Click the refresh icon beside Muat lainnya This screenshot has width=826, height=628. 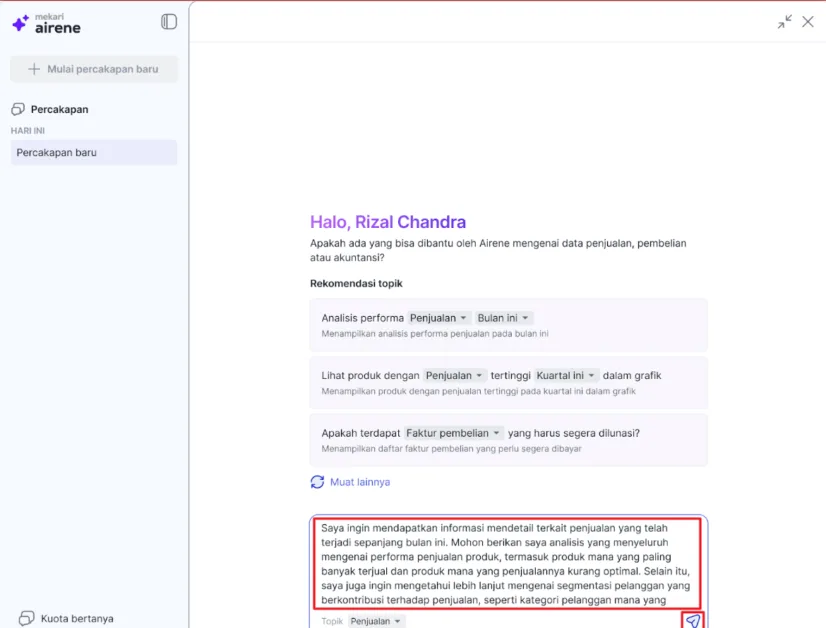pos(317,482)
